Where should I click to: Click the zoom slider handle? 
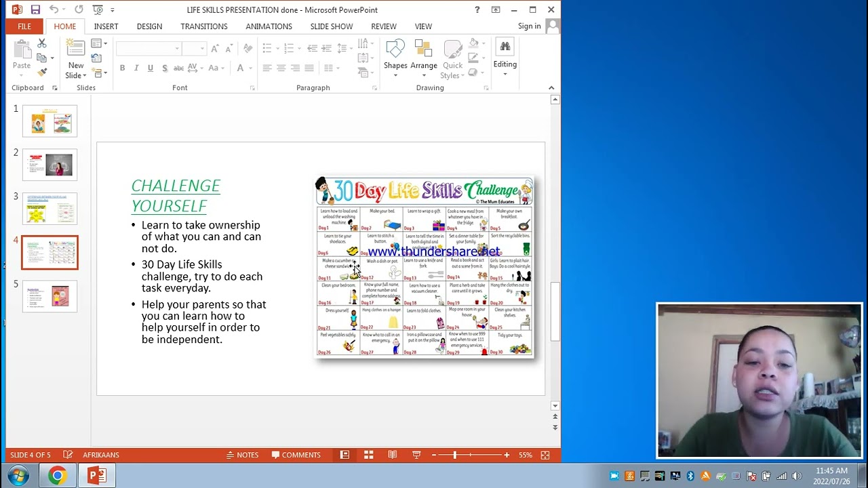[x=455, y=455]
